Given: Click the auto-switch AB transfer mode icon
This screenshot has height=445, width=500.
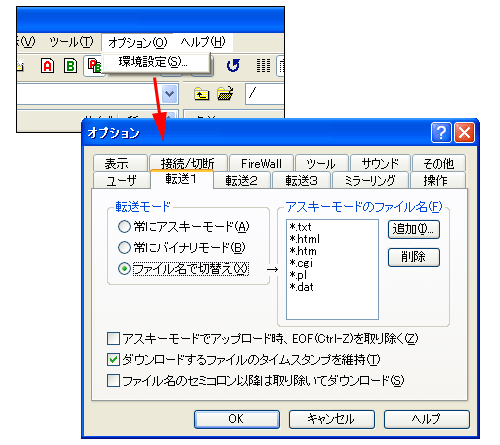Looking at the screenshot, I should click(x=94, y=65).
